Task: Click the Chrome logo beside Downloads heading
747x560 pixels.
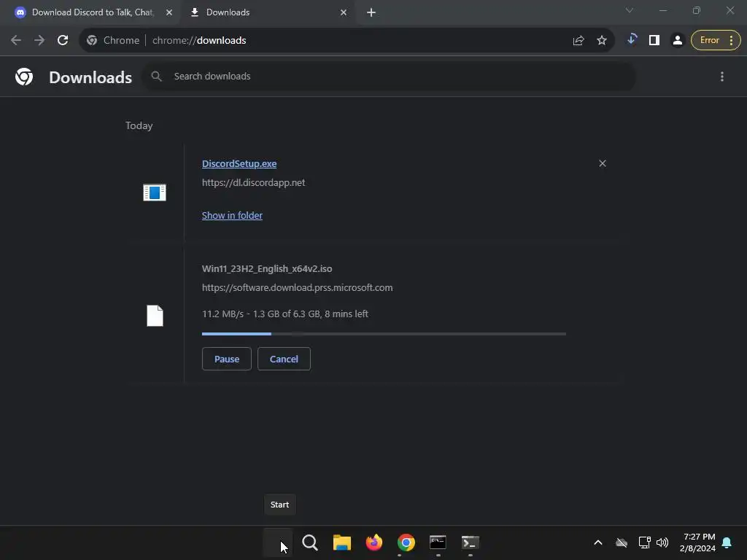Action: pyautogui.click(x=24, y=77)
